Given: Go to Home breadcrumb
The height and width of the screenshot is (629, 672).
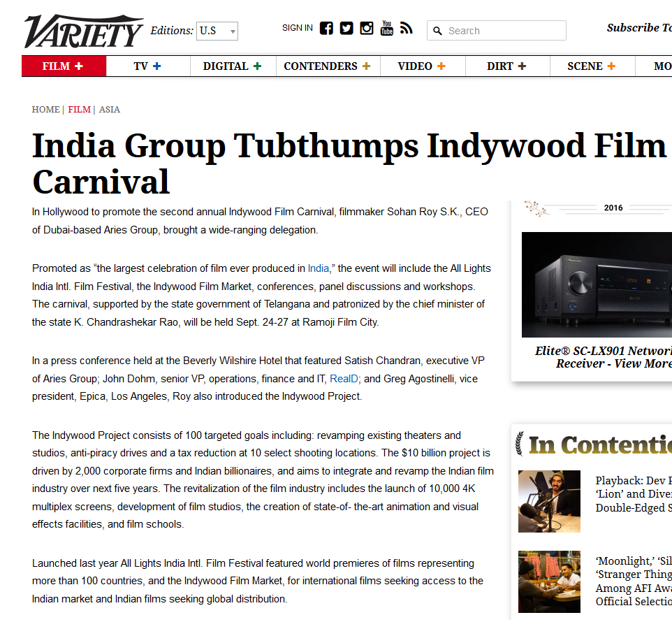Looking at the screenshot, I should click(45, 110).
